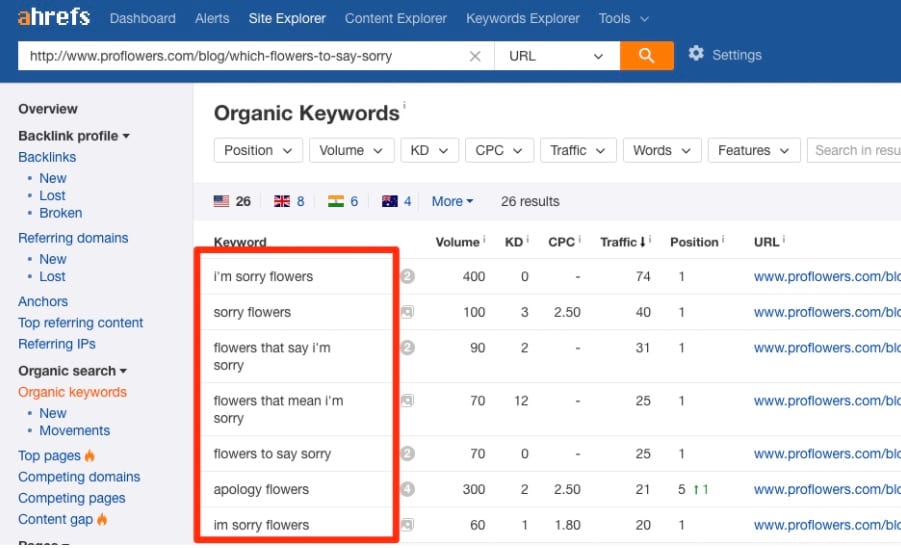Click info icon next to Organic Keywords title

click(404, 105)
